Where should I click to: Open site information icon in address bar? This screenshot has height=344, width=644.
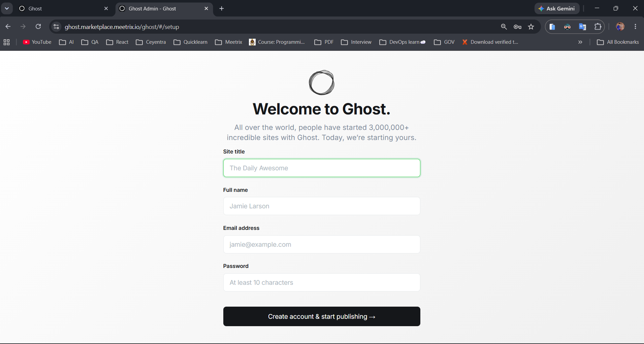pyautogui.click(x=56, y=27)
